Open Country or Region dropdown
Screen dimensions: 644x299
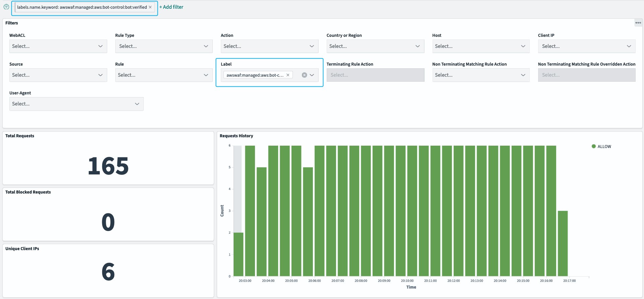[x=375, y=46]
